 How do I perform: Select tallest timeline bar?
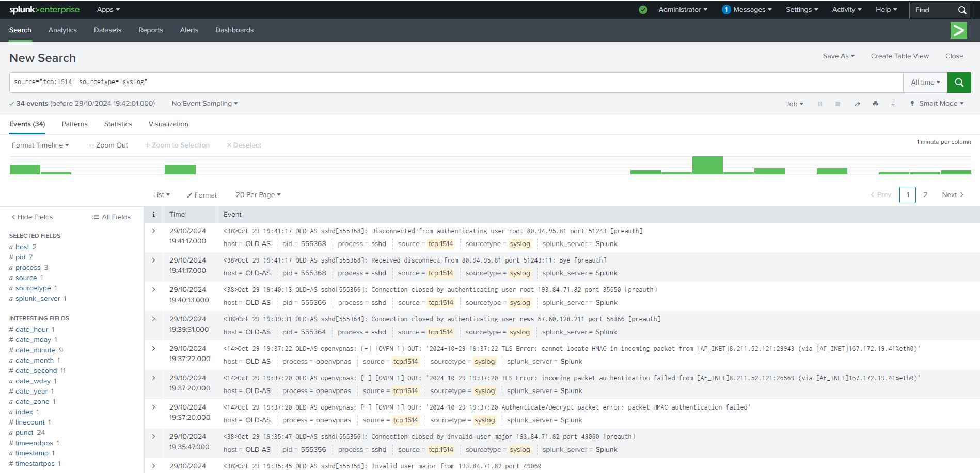tap(707, 165)
